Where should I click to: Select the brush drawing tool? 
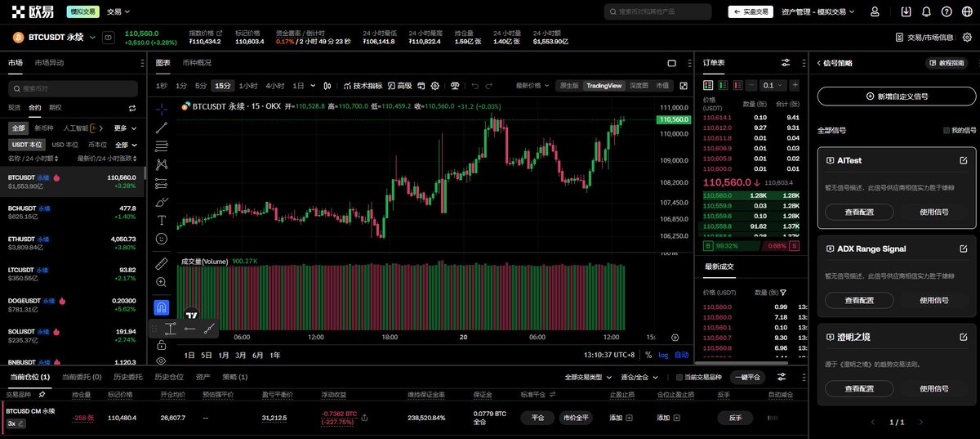coord(162,202)
